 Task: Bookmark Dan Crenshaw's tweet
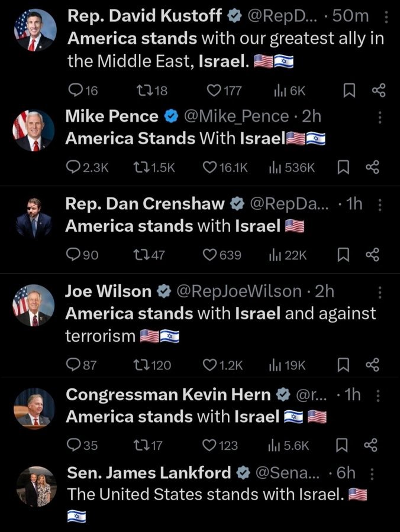pos(343,255)
